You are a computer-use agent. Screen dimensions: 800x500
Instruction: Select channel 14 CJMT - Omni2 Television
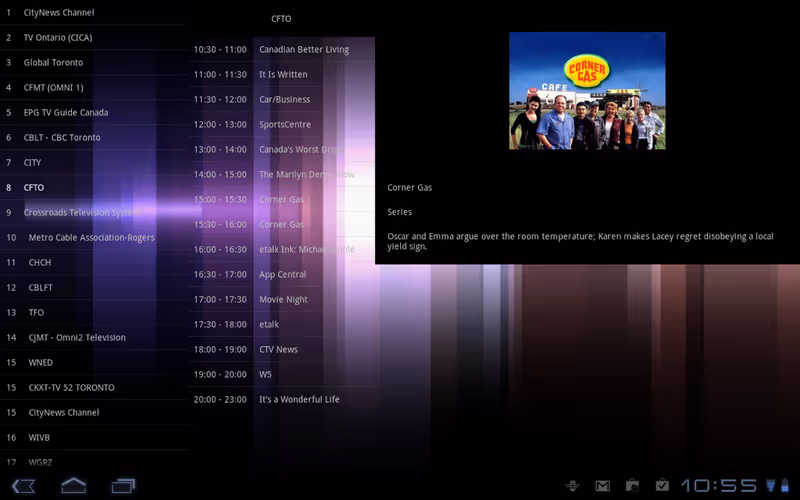pyautogui.click(x=94, y=338)
